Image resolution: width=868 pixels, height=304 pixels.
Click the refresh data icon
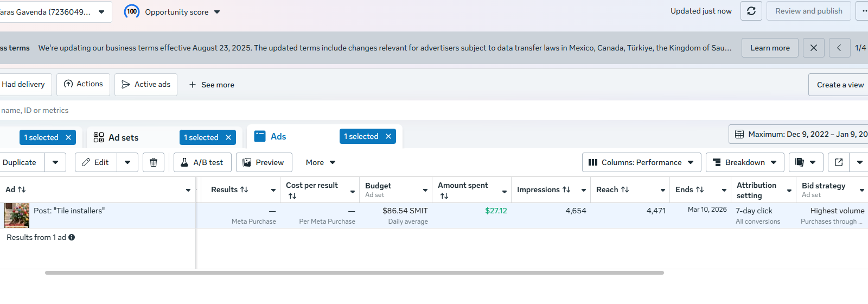tap(751, 11)
